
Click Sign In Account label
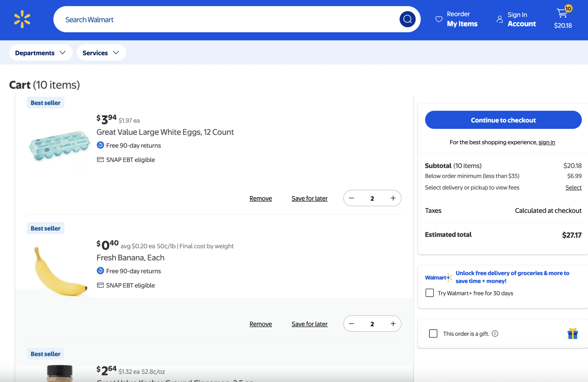(x=522, y=19)
